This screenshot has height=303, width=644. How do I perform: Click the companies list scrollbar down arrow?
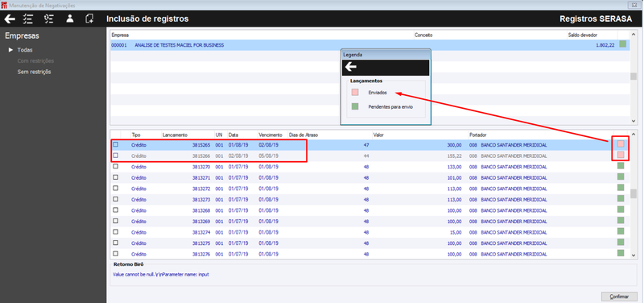tap(634, 121)
